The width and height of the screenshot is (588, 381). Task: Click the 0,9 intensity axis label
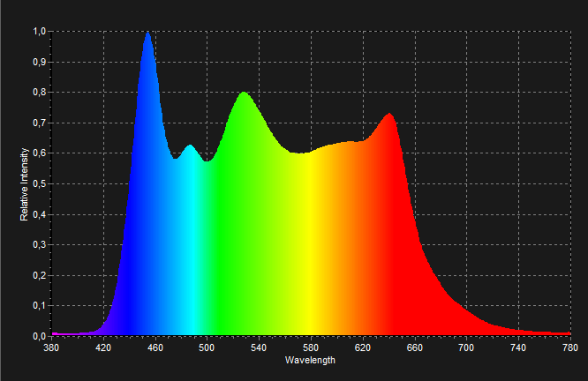click(x=39, y=62)
